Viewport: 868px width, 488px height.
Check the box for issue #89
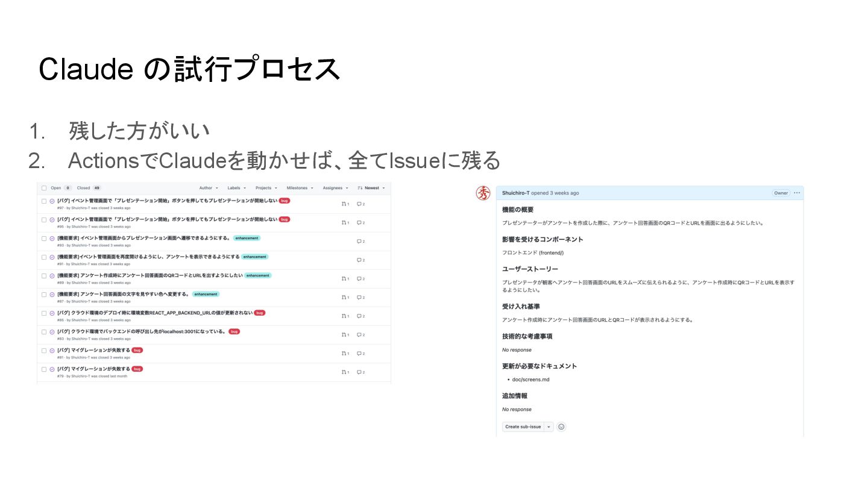[x=44, y=276]
